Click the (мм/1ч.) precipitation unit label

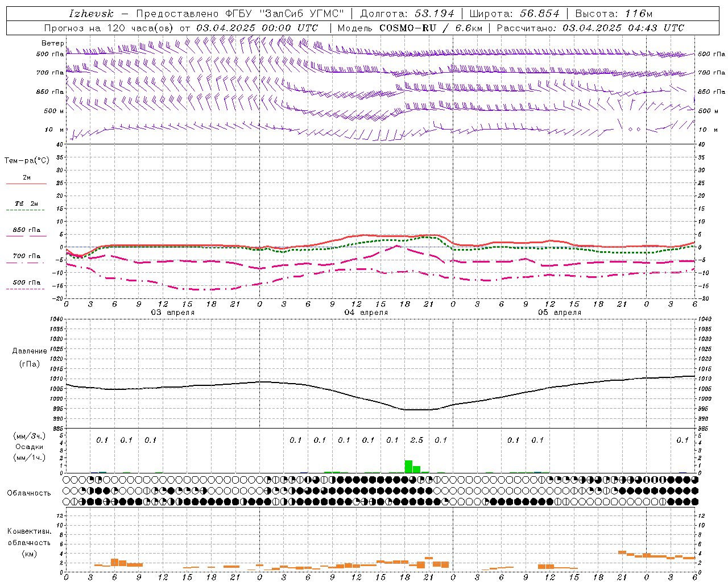[30, 458]
